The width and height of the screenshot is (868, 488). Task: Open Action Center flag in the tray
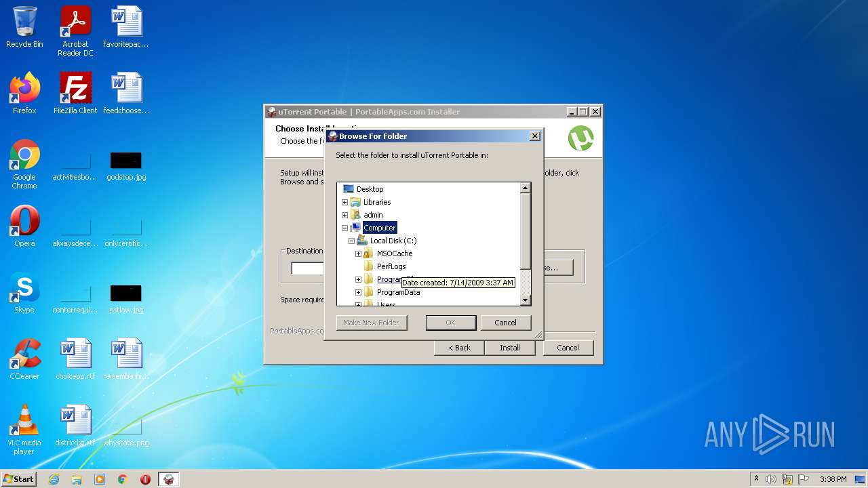coord(804,479)
